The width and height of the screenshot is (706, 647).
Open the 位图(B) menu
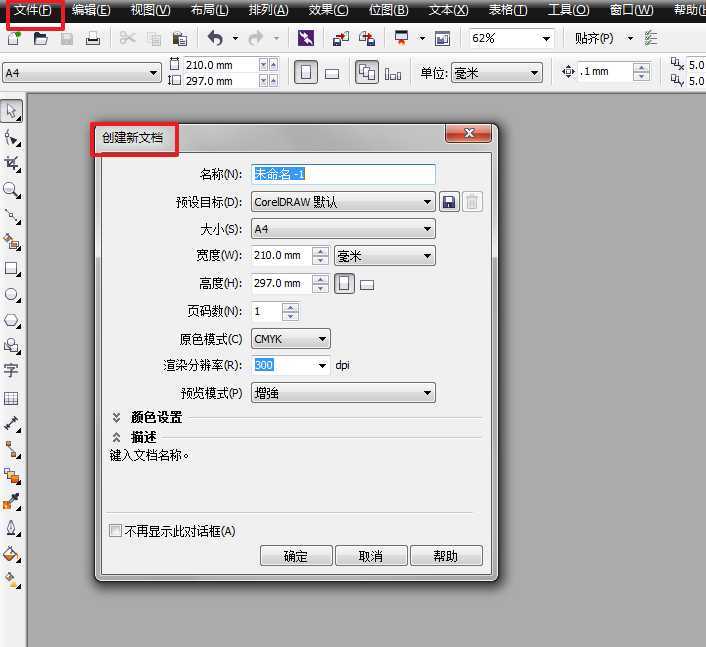(x=388, y=10)
